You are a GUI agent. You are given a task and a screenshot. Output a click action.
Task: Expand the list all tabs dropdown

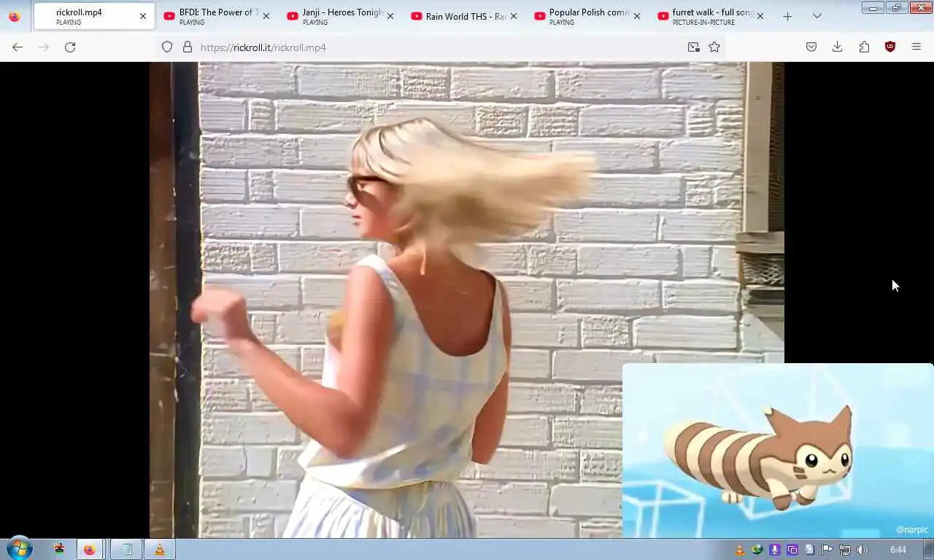[x=817, y=16]
